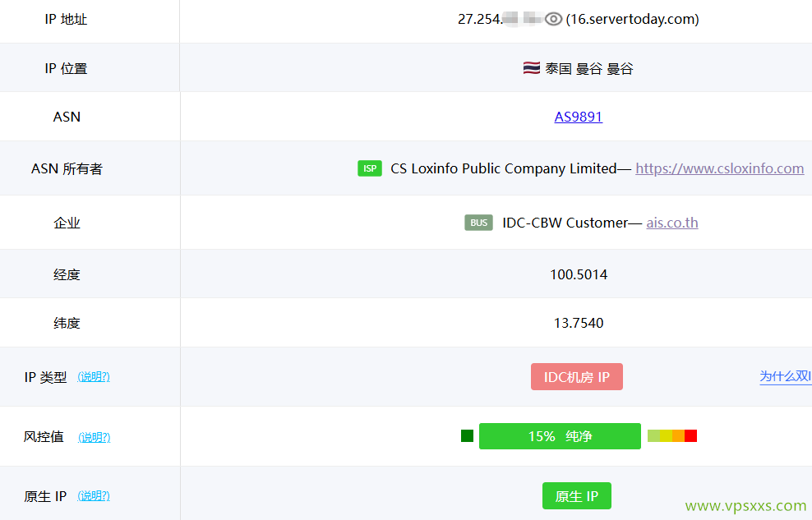Image resolution: width=812 pixels, height=520 pixels.
Task: Visit the csloxinfo.com website link
Action: click(x=719, y=168)
